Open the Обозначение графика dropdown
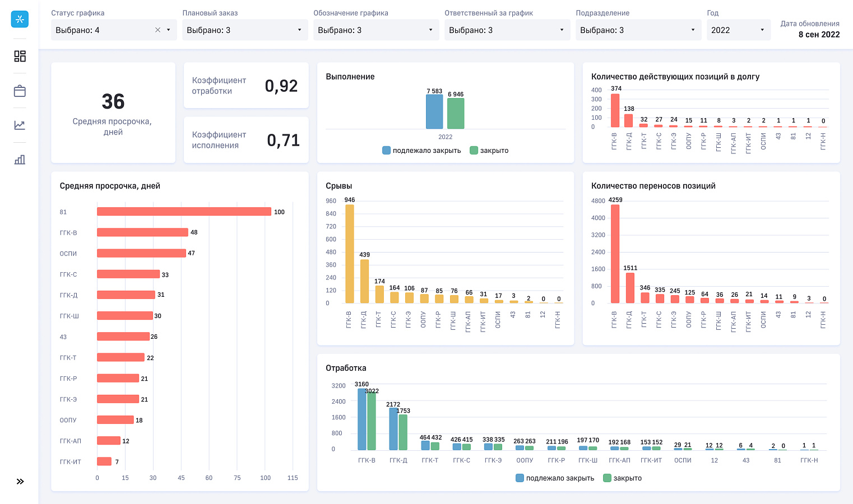The image size is (853, 504). click(x=376, y=30)
